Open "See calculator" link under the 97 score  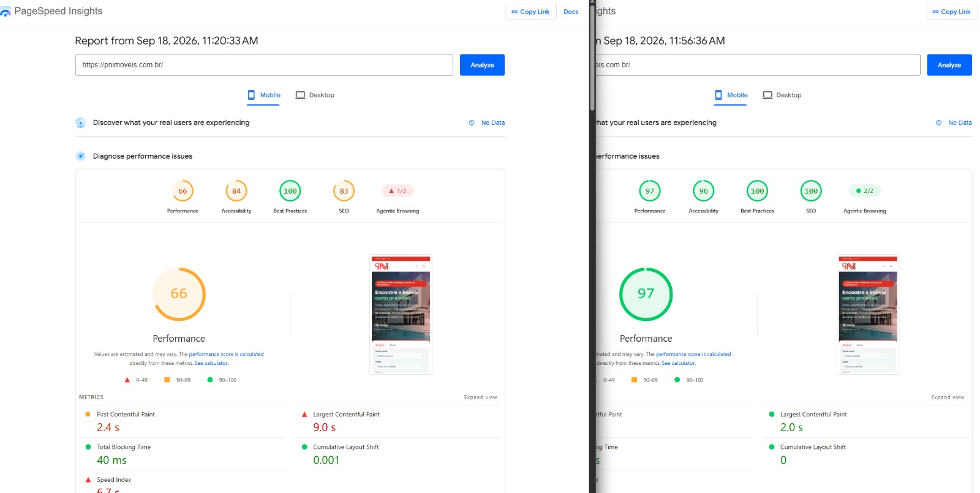tap(679, 364)
